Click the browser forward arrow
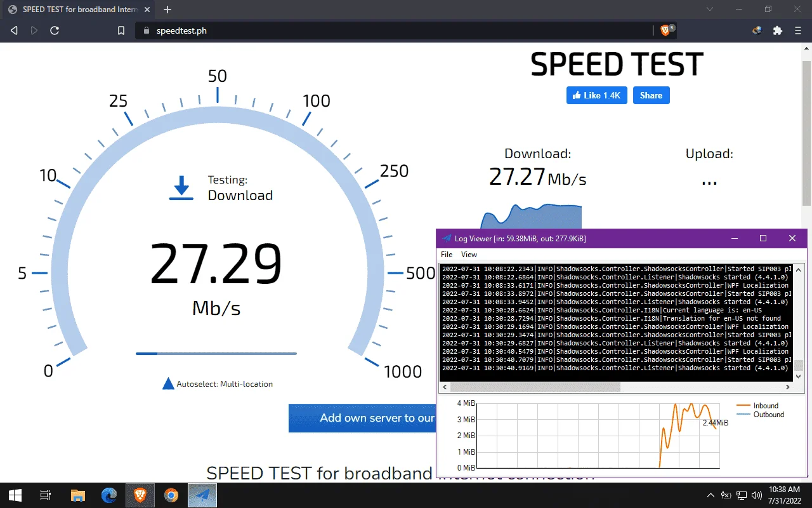 point(34,30)
